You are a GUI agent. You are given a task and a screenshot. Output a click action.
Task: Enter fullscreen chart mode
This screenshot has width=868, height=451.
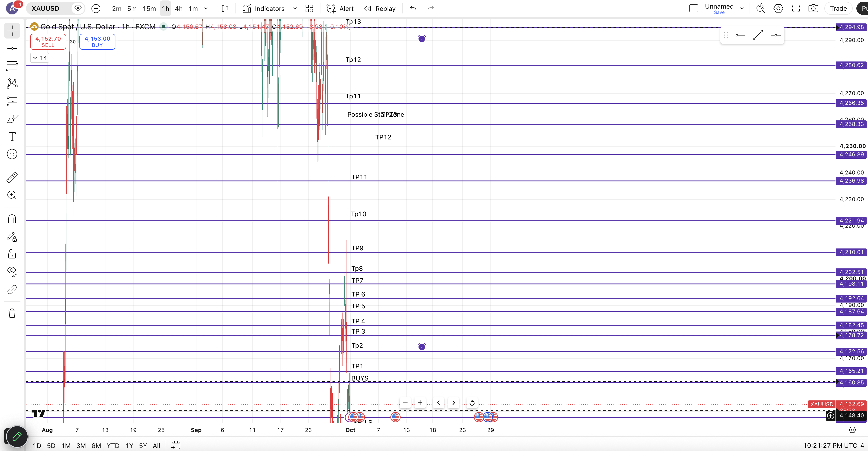click(x=796, y=8)
